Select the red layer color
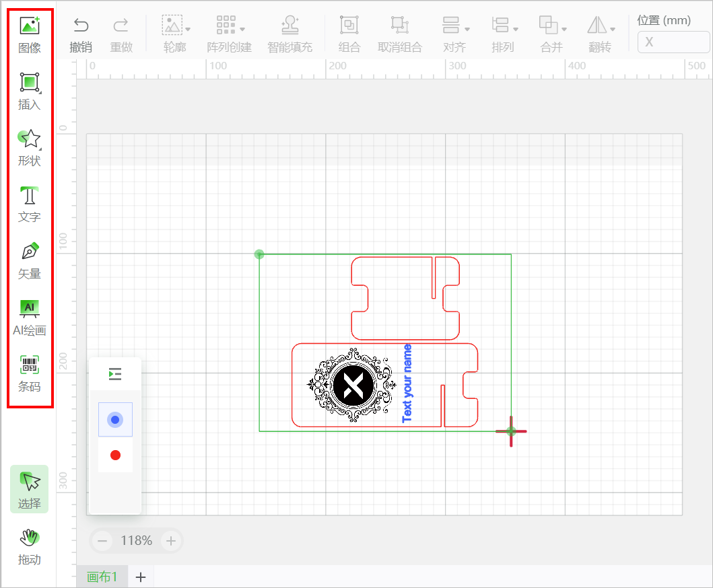The width and height of the screenshot is (713, 588). point(115,455)
